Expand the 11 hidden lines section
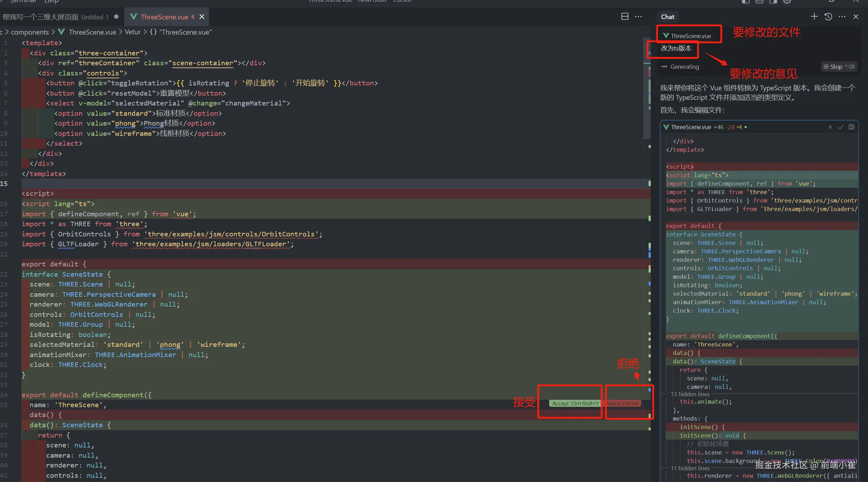This screenshot has width=868, height=482. point(690,468)
